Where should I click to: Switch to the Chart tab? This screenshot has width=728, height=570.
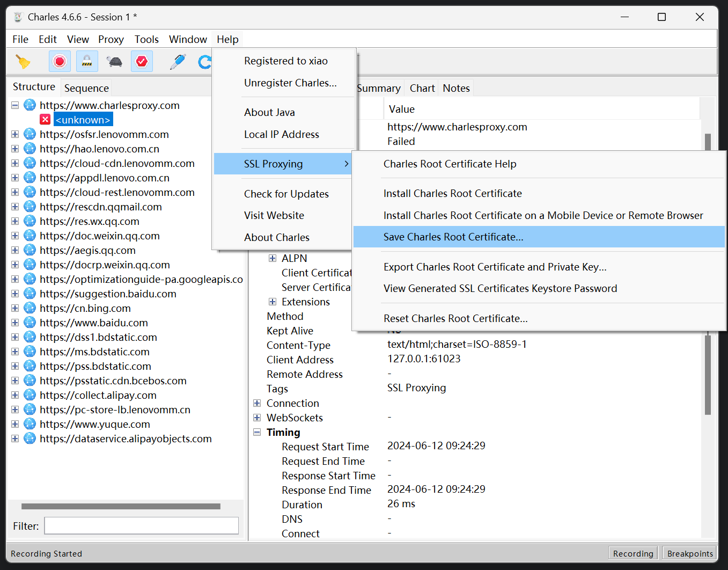point(422,88)
